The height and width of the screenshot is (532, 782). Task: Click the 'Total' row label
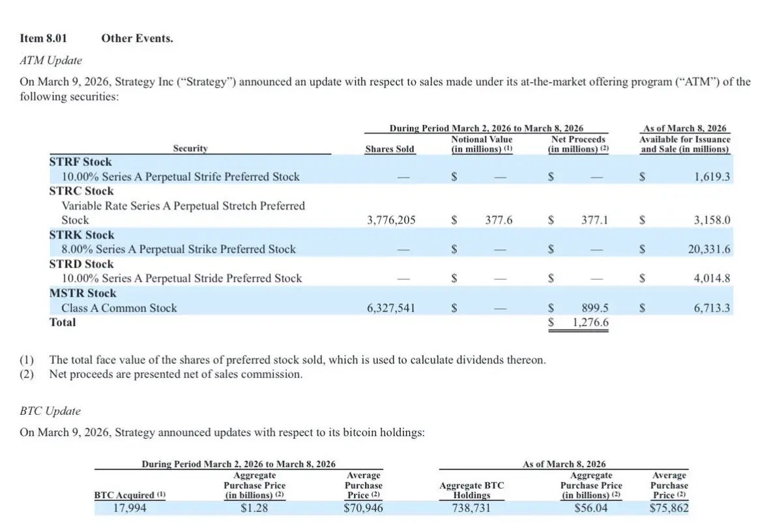tap(63, 322)
